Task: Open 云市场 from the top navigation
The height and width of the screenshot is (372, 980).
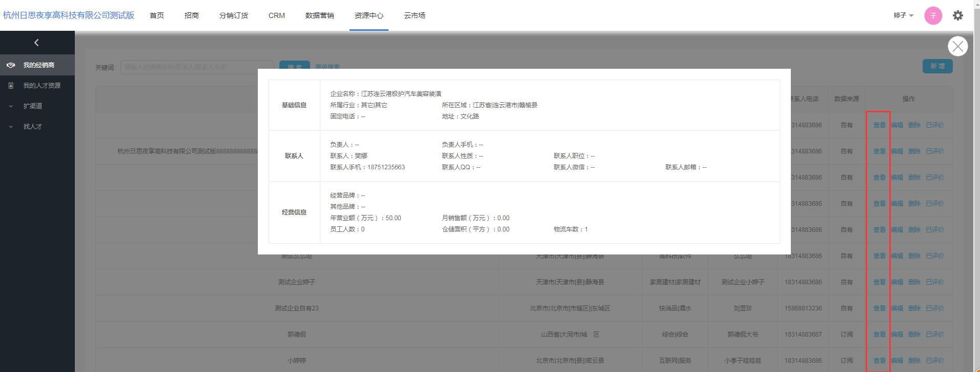Action: coord(414,15)
